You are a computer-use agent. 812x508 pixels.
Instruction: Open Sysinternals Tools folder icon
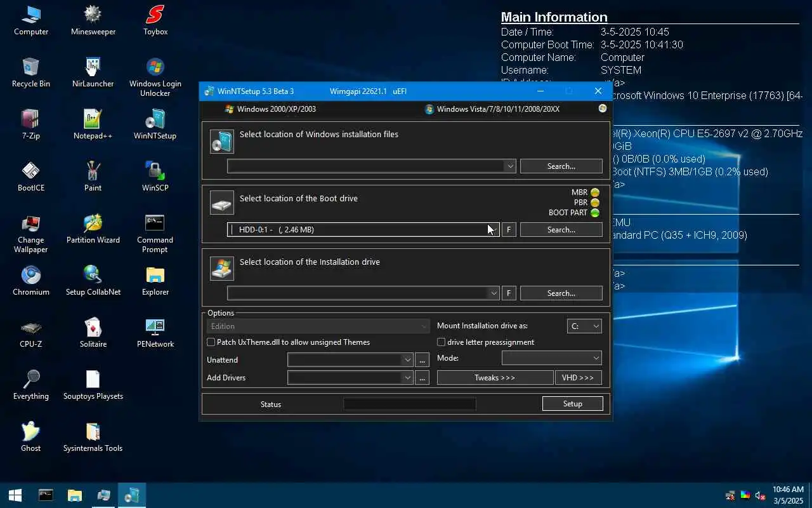coord(93,437)
